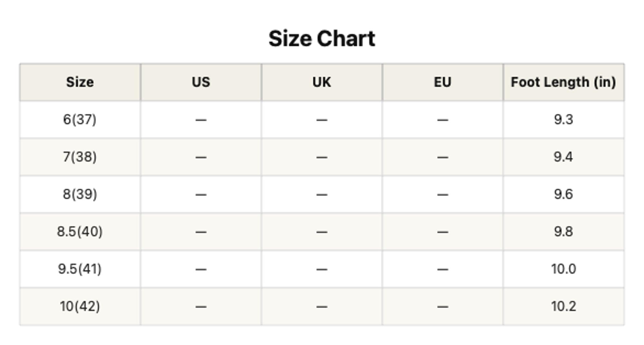Click the 8(39) size cell

pyautogui.click(x=80, y=194)
